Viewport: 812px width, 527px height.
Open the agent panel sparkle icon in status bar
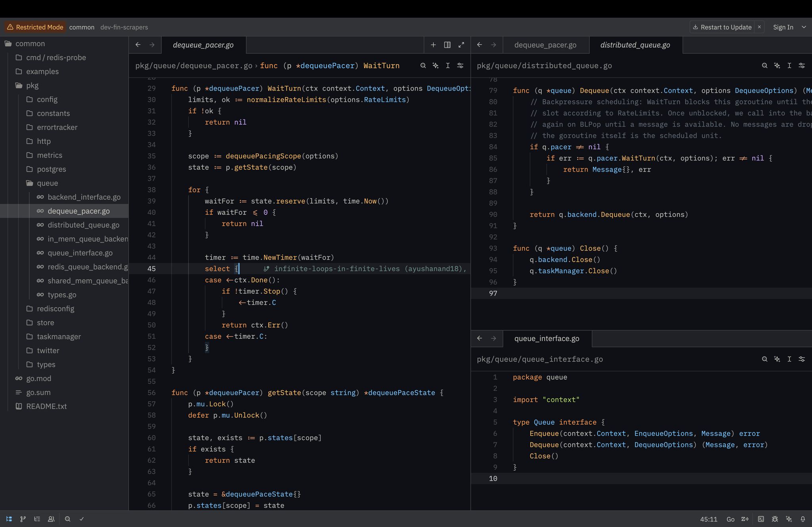[789, 519]
